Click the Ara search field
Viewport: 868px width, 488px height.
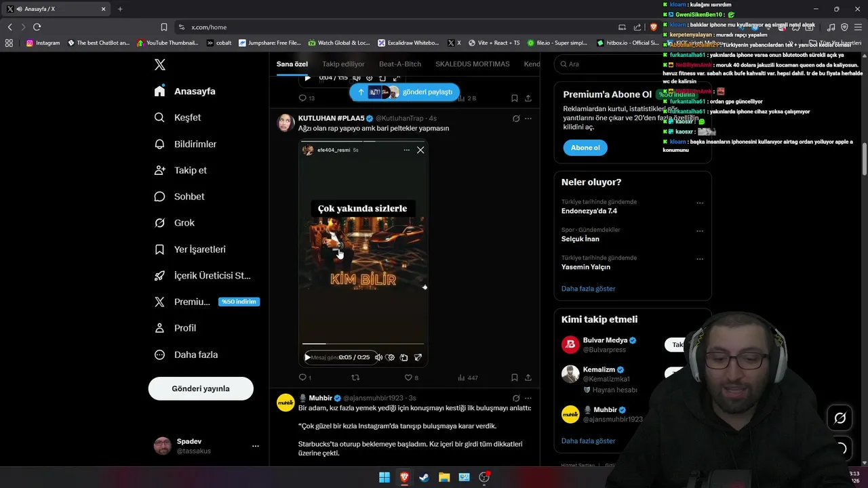(632, 64)
